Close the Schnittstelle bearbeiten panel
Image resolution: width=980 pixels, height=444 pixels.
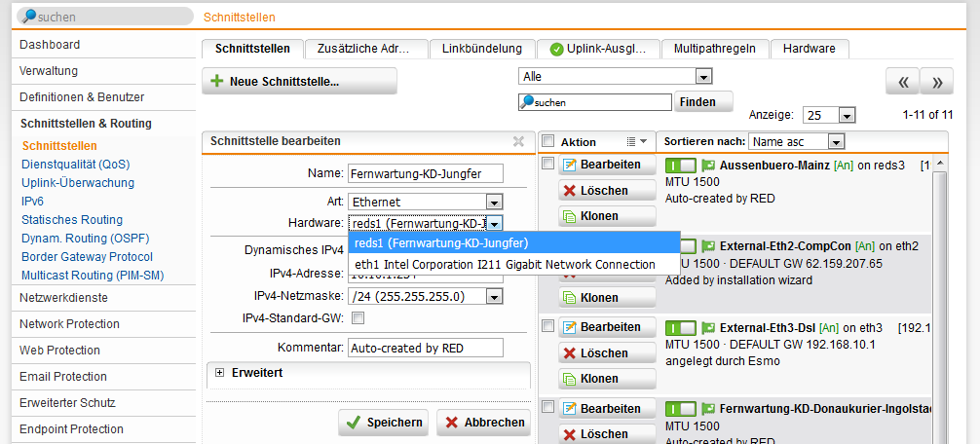(518, 141)
